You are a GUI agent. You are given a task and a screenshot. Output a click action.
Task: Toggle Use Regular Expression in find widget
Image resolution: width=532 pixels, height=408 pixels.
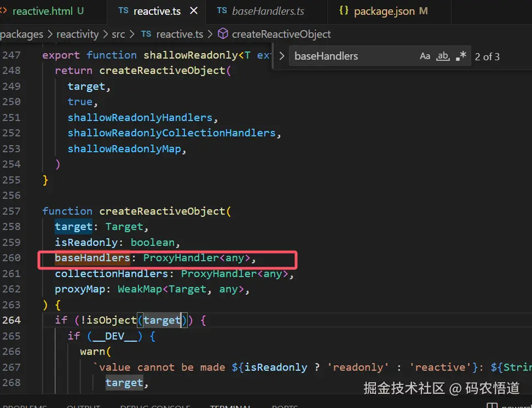[461, 56]
